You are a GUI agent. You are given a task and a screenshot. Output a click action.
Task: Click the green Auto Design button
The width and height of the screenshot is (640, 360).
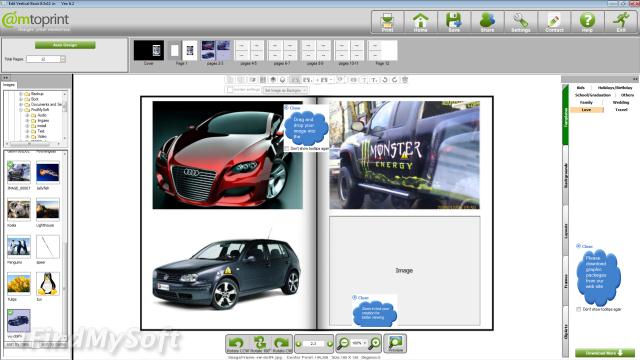[x=65, y=45]
